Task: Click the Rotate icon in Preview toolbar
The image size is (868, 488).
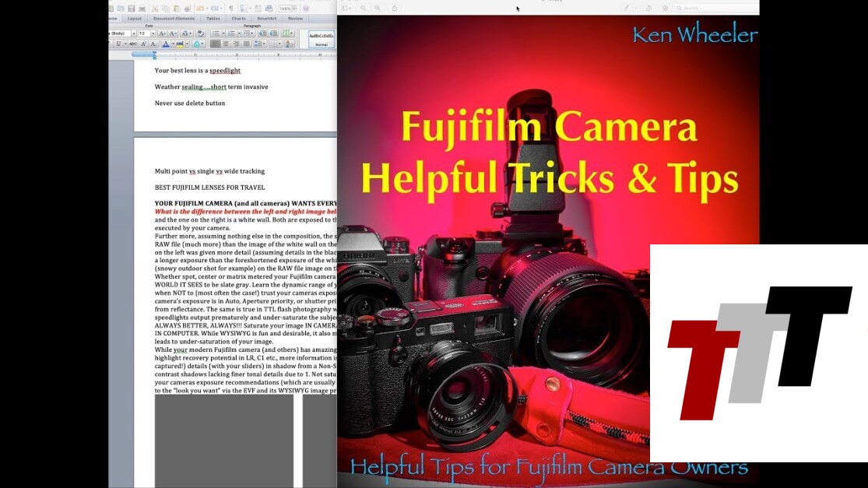Action: coord(648,8)
